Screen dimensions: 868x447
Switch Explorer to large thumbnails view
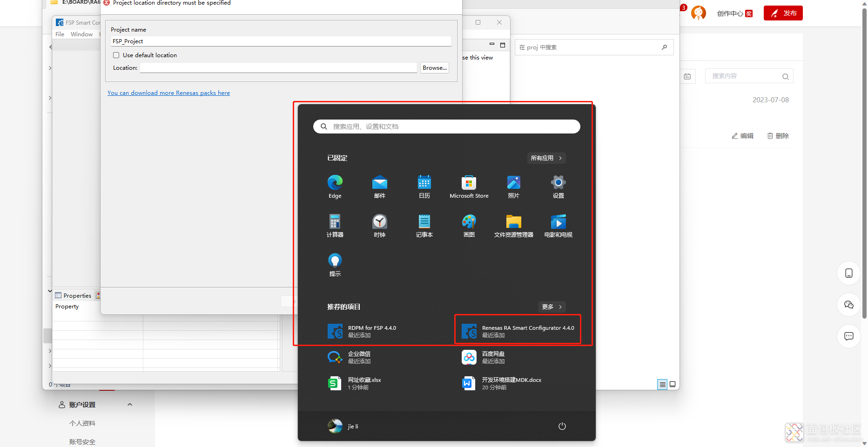[x=673, y=384]
